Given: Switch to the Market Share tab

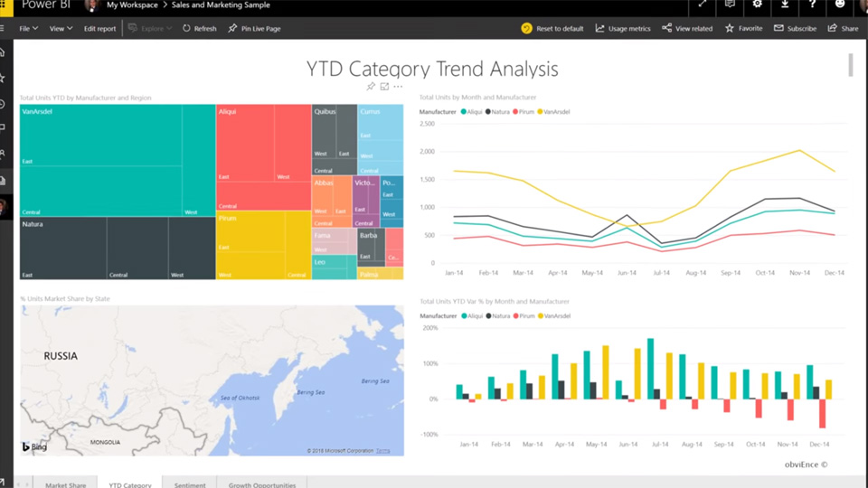Looking at the screenshot, I should (x=65, y=484).
